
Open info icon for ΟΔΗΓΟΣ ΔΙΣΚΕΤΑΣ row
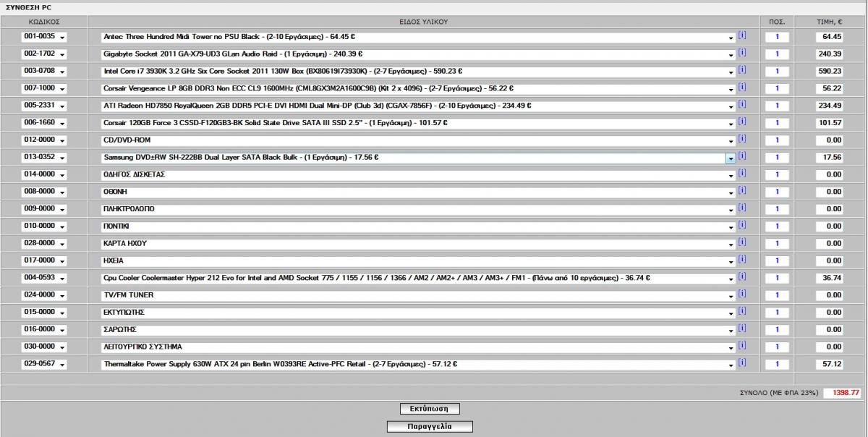(742, 173)
